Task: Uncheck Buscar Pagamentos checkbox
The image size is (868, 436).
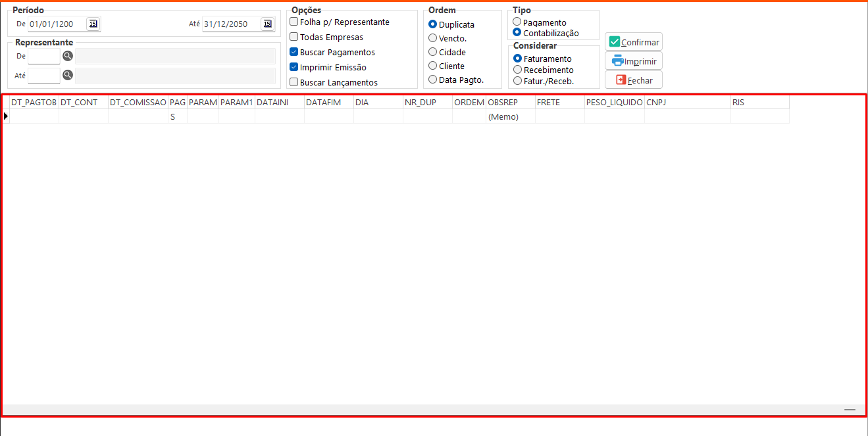Action: tap(294, 52)
